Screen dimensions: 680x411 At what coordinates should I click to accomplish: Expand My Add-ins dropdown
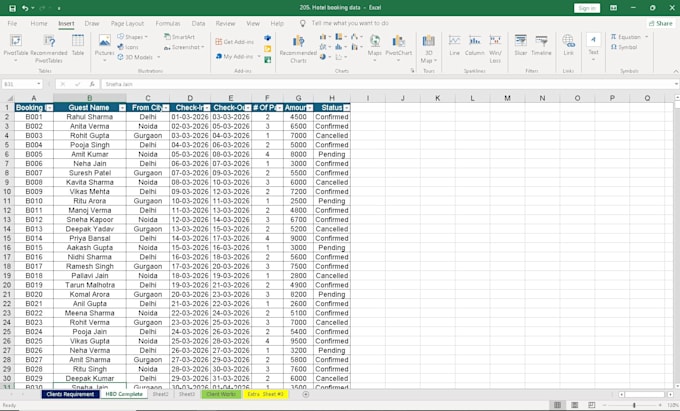point(259,56)
